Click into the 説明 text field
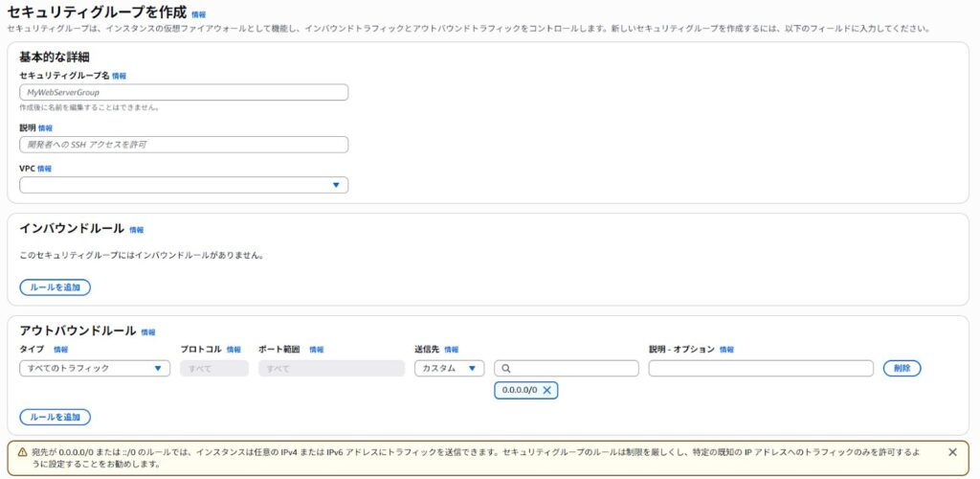 point(184,145)
